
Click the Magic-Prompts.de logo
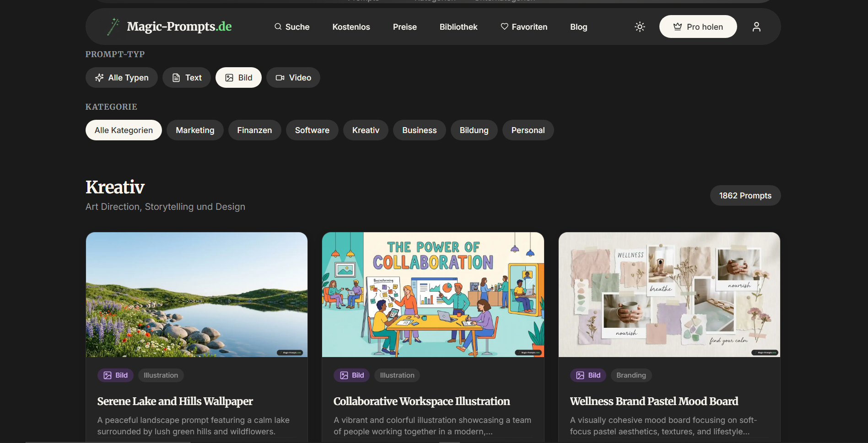point(169,27)
